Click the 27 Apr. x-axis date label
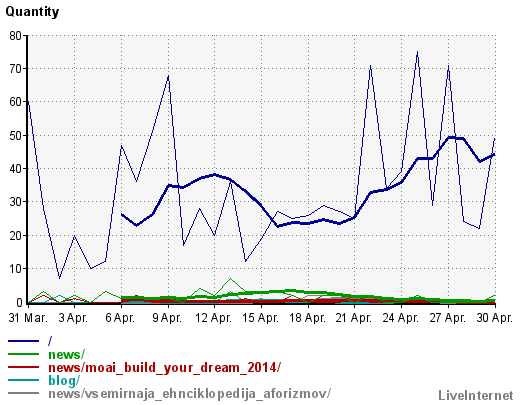Screen dimensions: 520x405 (447, 318)
